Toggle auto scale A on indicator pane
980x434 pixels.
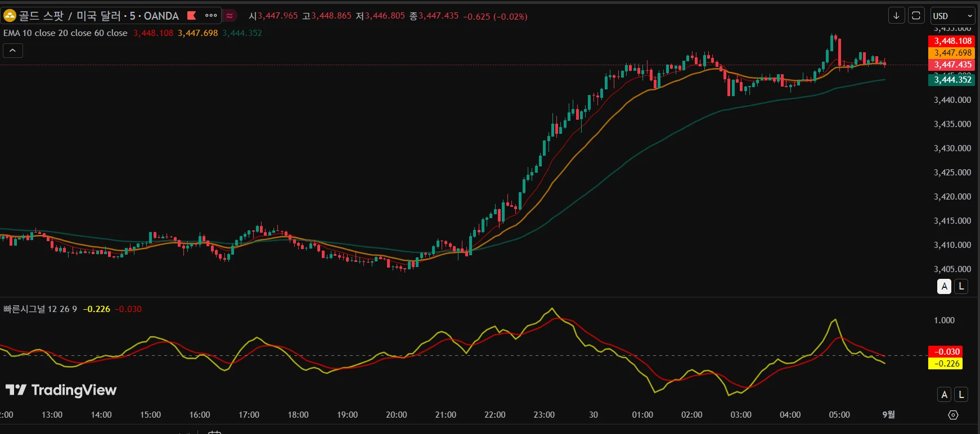944,395
